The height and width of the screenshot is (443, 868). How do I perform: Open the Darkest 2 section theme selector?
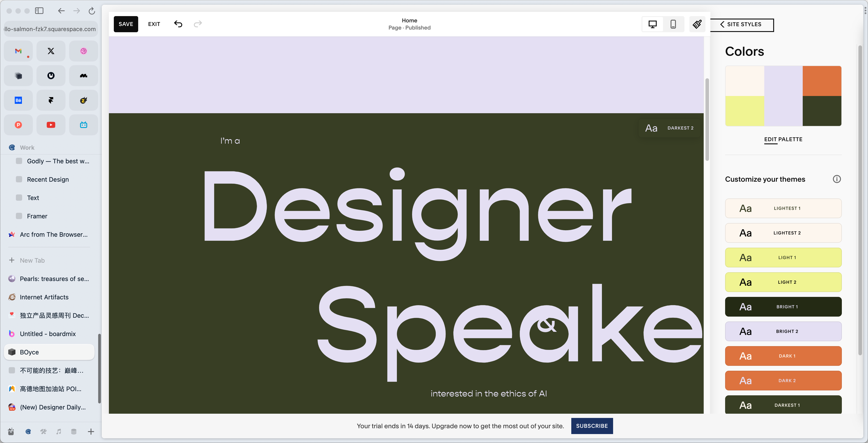pyautogui.click(x=669, y=128)
